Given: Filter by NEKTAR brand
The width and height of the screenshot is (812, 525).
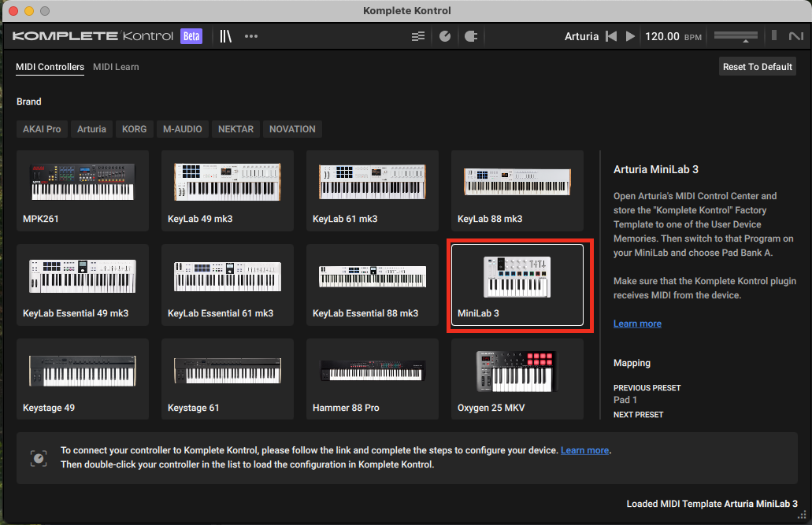Looking at the screenshot, I should [x=235, y=129].
